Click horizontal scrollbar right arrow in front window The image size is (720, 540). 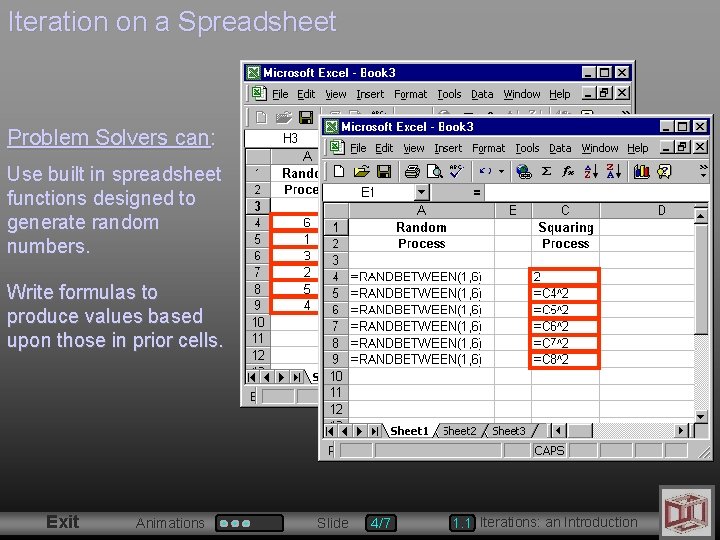point(681,431)
